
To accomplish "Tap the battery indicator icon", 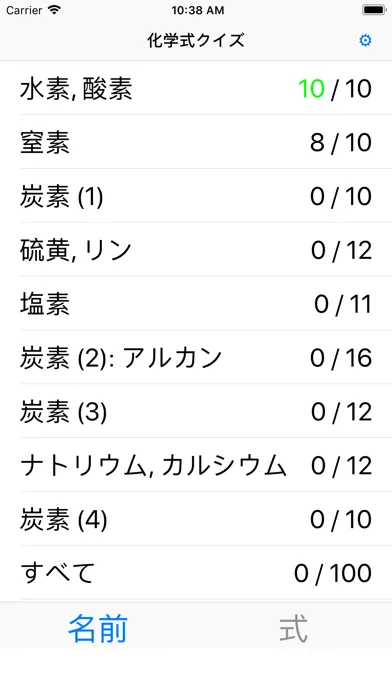I will (x=374, y=10).
